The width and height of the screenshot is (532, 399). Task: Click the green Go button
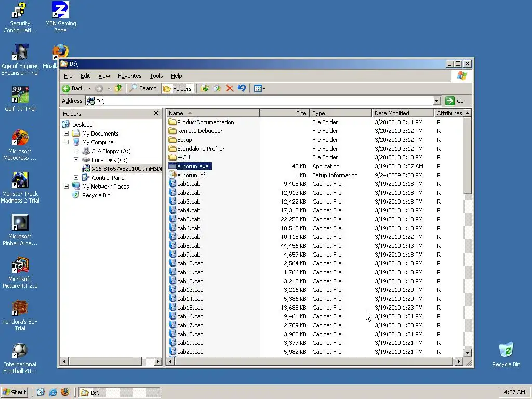point(455,101)
